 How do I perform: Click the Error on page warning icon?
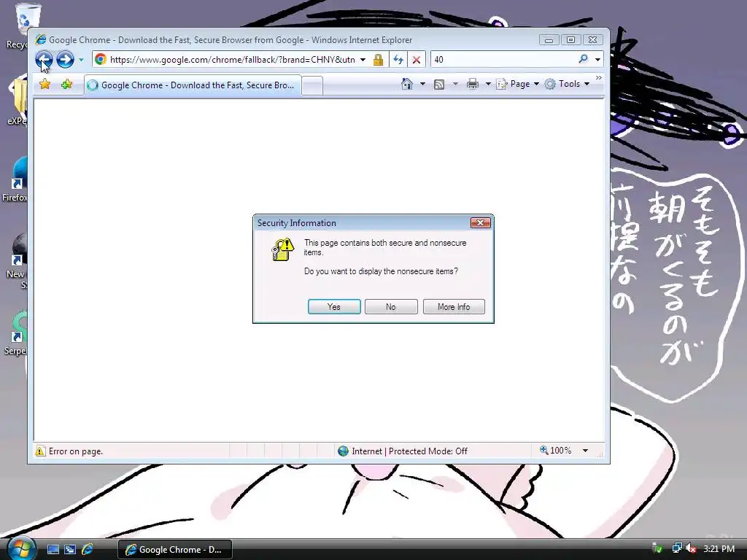coord(40,451)
